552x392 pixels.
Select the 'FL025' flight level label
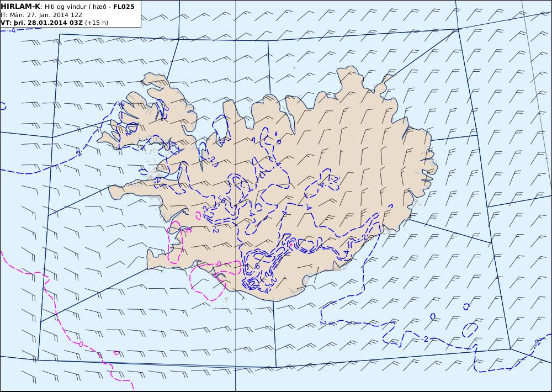coord(124,7)
